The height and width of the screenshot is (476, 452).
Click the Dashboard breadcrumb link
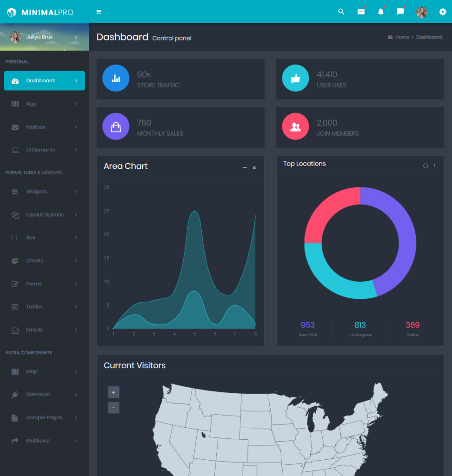click(429, 37)
